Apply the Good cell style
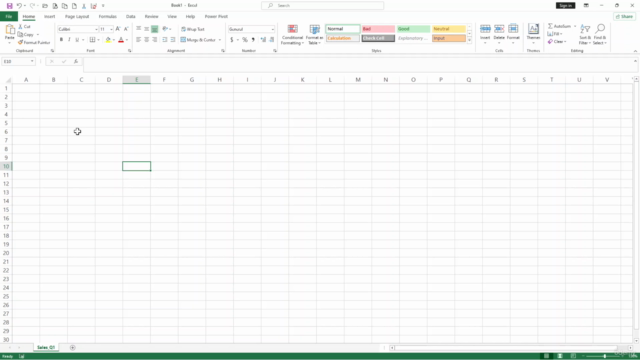Viewport: 640px width, 360px height. click(413, 29)
